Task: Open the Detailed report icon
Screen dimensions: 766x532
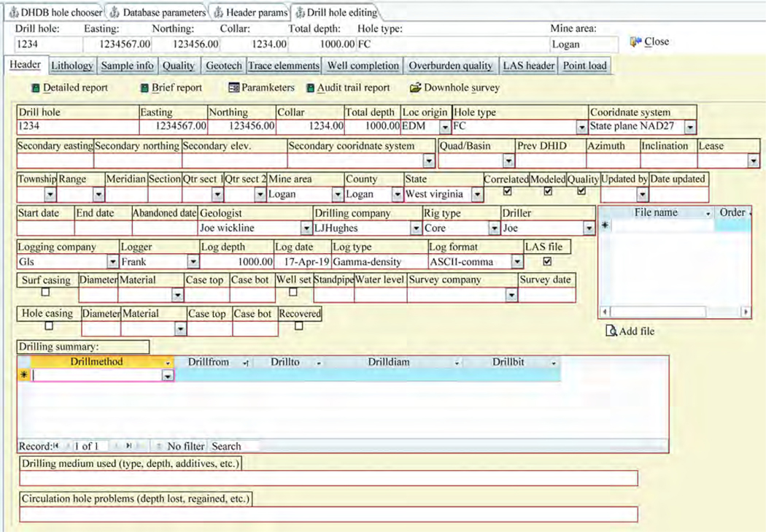Action: pyautogui.click(x=36, y=88)
